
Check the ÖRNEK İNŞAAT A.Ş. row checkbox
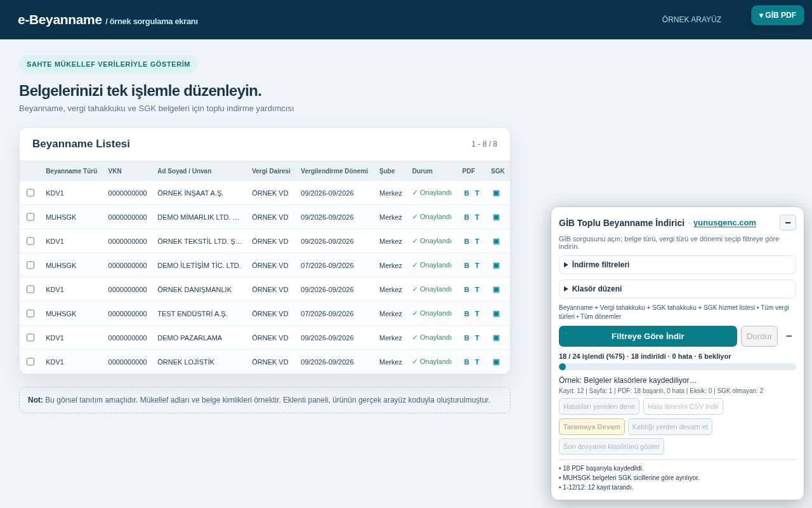(x=30, y=193)
